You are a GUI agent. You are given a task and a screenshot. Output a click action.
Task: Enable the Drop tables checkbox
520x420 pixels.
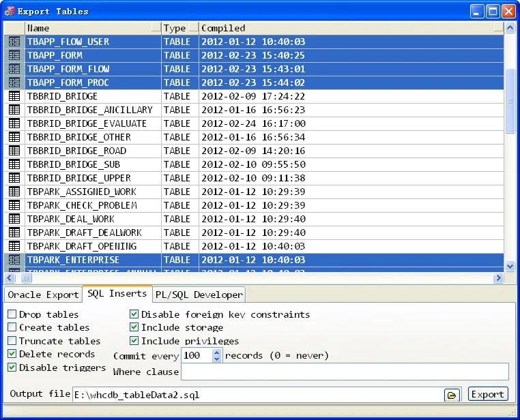[x=12, y=314]
